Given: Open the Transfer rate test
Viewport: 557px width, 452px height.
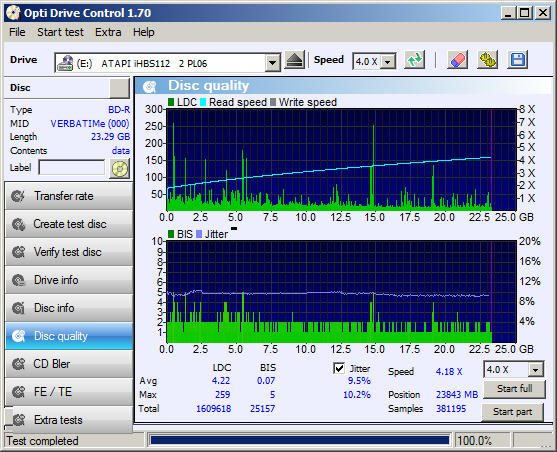Looking at the screenshot, I should click(x=69, y=196).
